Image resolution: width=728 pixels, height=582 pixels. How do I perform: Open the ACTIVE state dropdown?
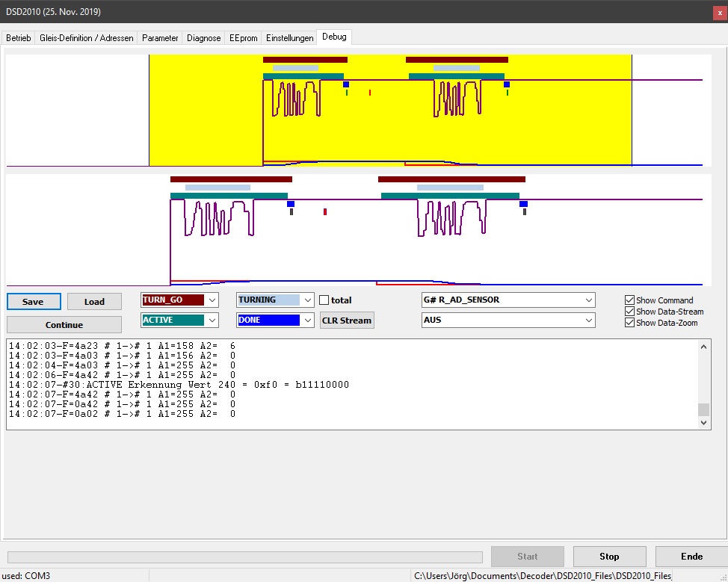[212, 321]
